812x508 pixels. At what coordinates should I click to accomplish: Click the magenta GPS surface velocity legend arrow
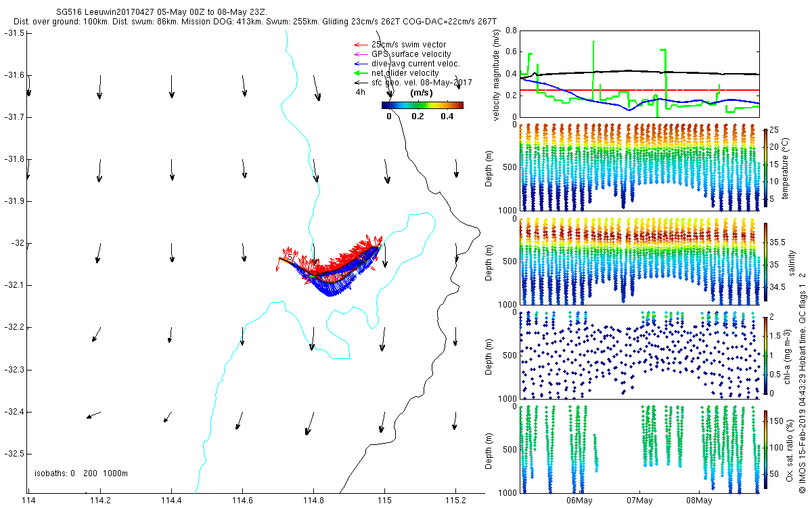(361, 54)
